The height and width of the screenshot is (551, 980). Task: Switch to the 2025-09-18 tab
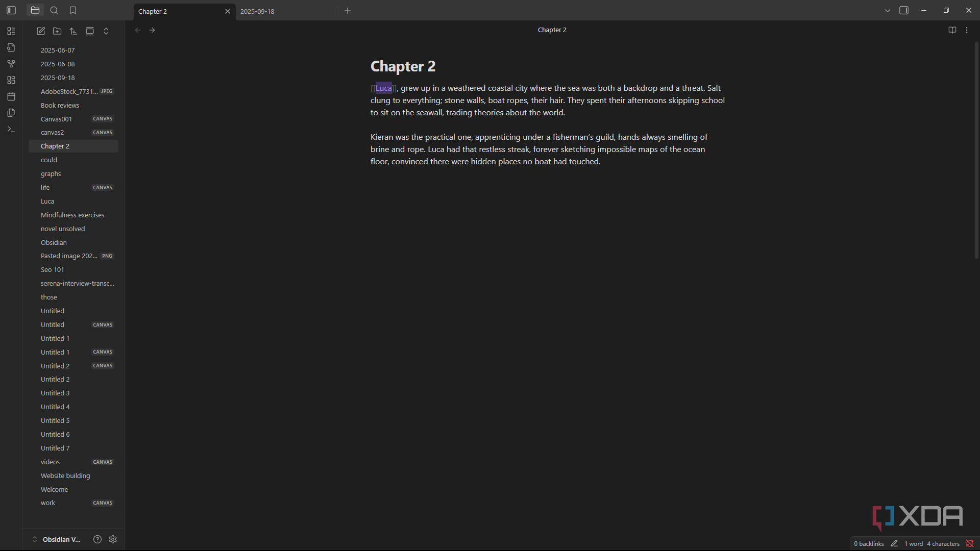click(286, 11)
